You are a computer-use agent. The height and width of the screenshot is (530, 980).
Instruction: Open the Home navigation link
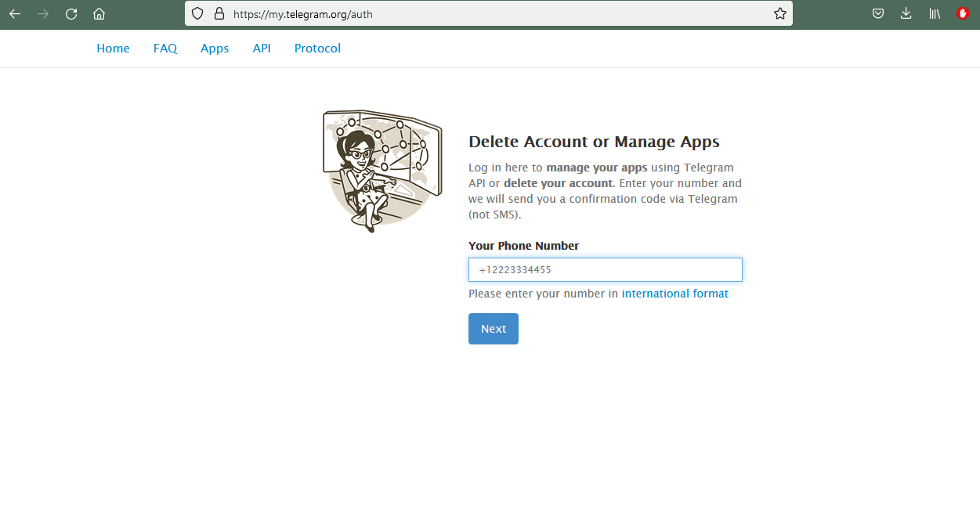click(113, 49)
